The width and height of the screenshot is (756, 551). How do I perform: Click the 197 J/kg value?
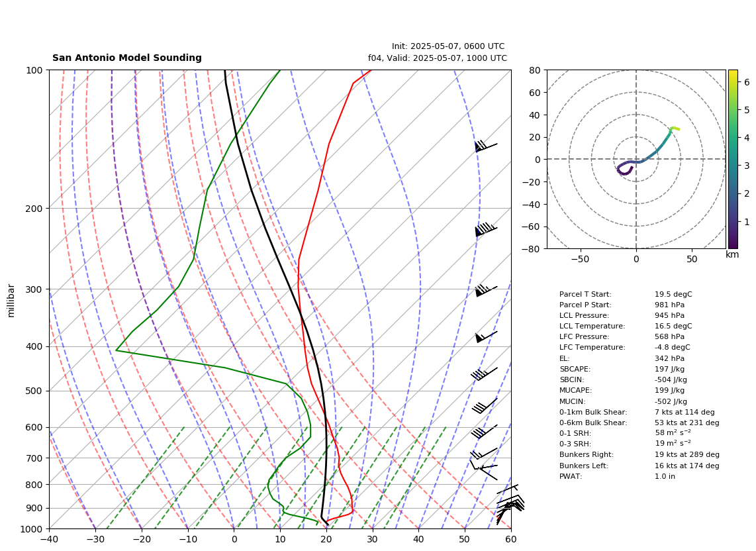click(x=669, y=369)
